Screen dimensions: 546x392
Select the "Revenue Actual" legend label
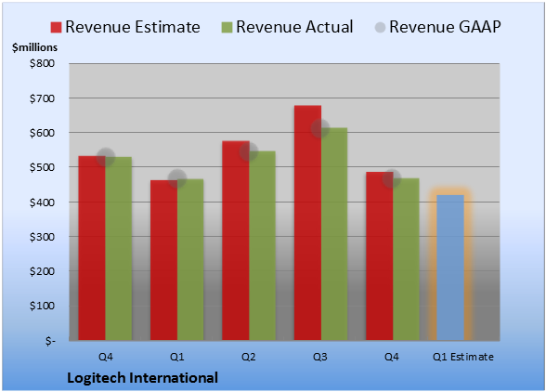coord(294,27)
